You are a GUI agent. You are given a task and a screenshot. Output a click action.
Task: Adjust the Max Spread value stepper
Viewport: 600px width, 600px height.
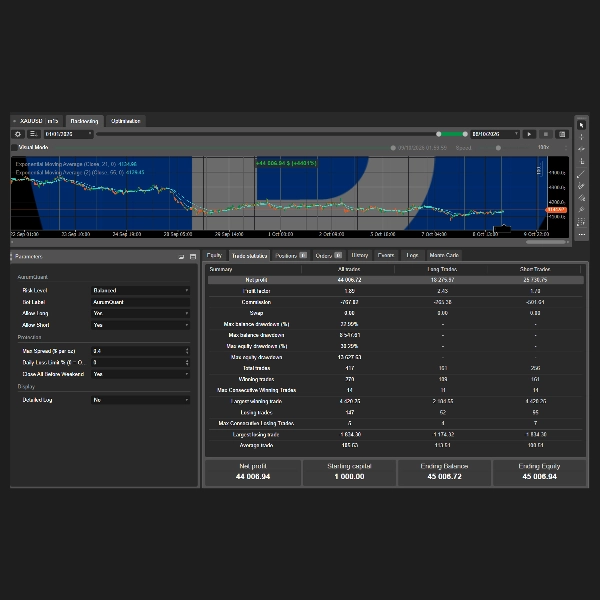tap(187, 351)
